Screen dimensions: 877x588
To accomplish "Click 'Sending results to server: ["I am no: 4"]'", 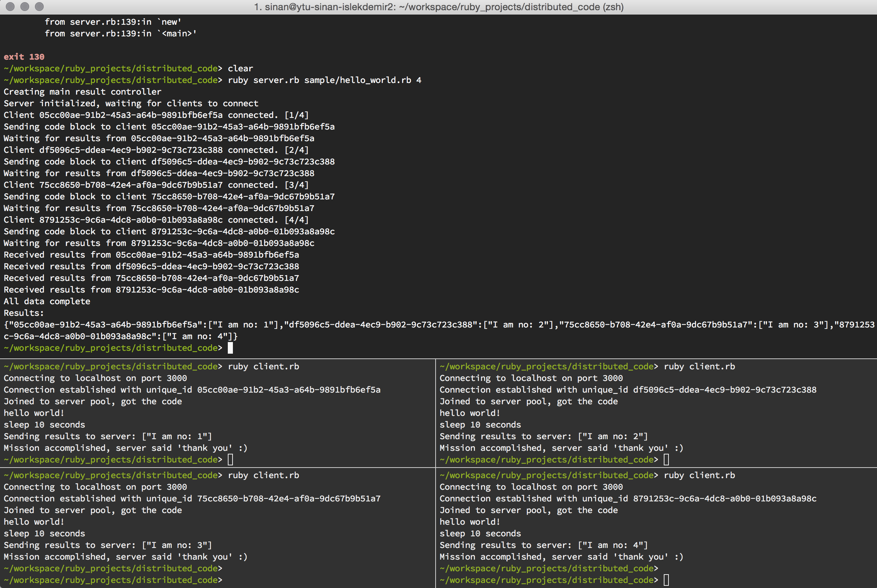I will [x=544, y=545].
